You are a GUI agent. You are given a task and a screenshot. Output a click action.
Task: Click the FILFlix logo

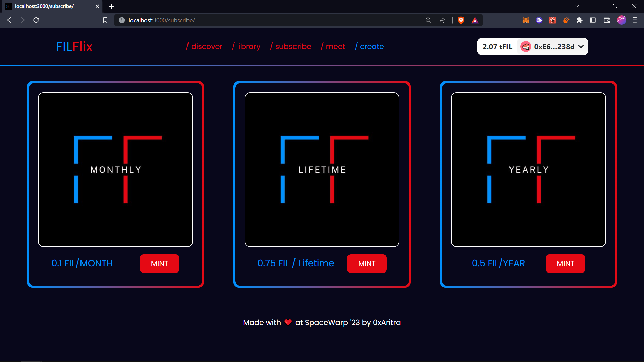pyautogui.click(x=74, y=46)
